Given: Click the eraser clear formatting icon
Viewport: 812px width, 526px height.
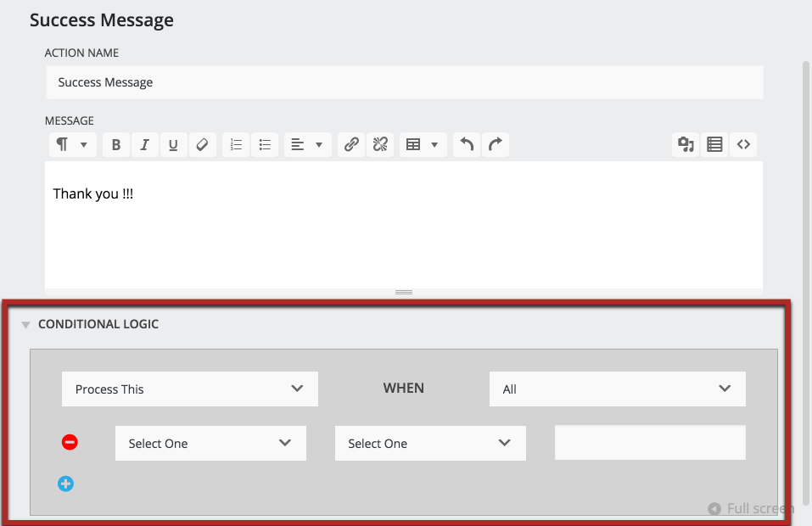Looking at the screenshot, I should point(202,145).
